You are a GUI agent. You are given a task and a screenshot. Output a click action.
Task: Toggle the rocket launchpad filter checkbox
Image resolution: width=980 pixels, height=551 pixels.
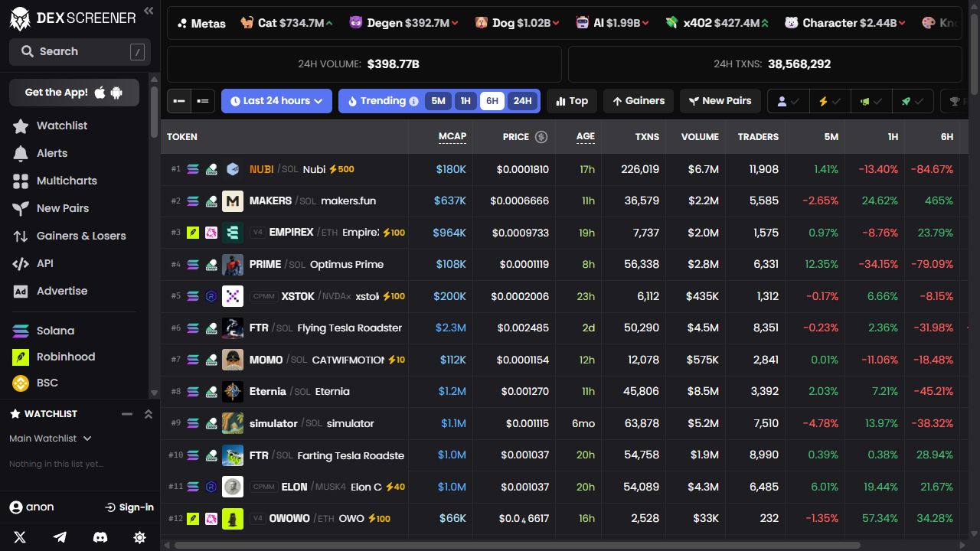913,101
